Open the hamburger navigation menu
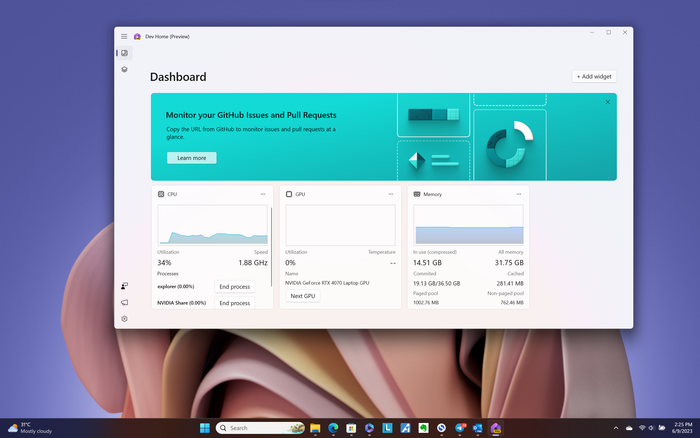The height and width of the screenshot is (438, 700). pos(124,37)
